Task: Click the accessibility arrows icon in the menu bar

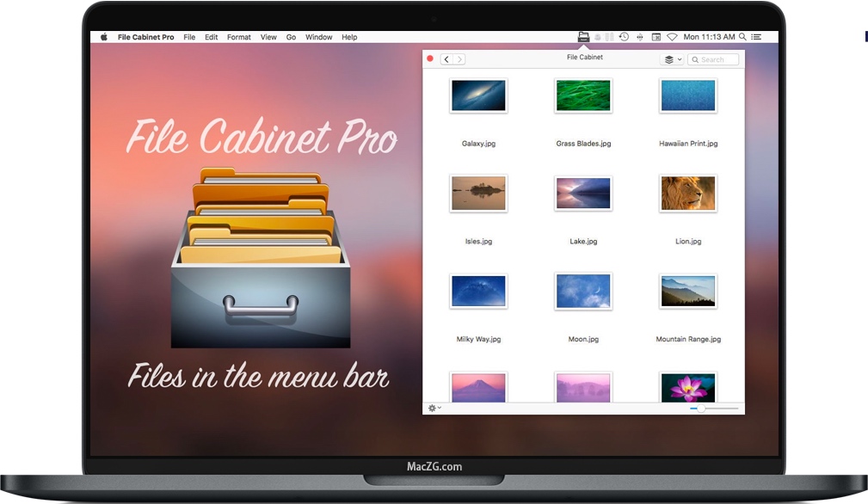Action: click(x=639, y=37)
